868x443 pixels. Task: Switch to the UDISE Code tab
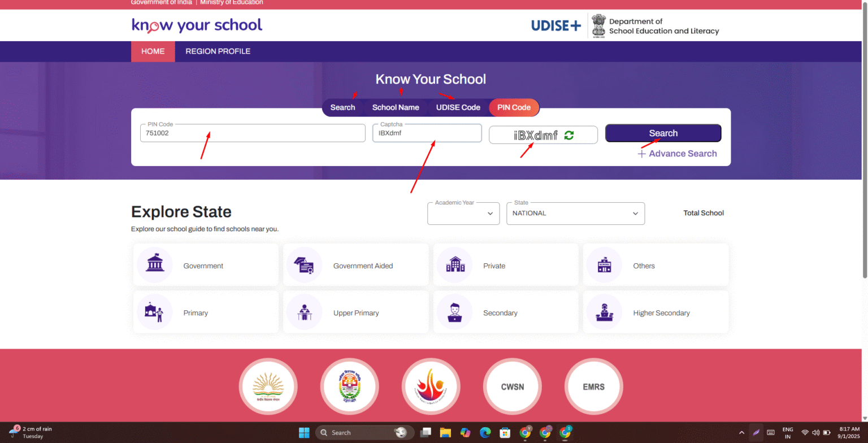[458, 107]
